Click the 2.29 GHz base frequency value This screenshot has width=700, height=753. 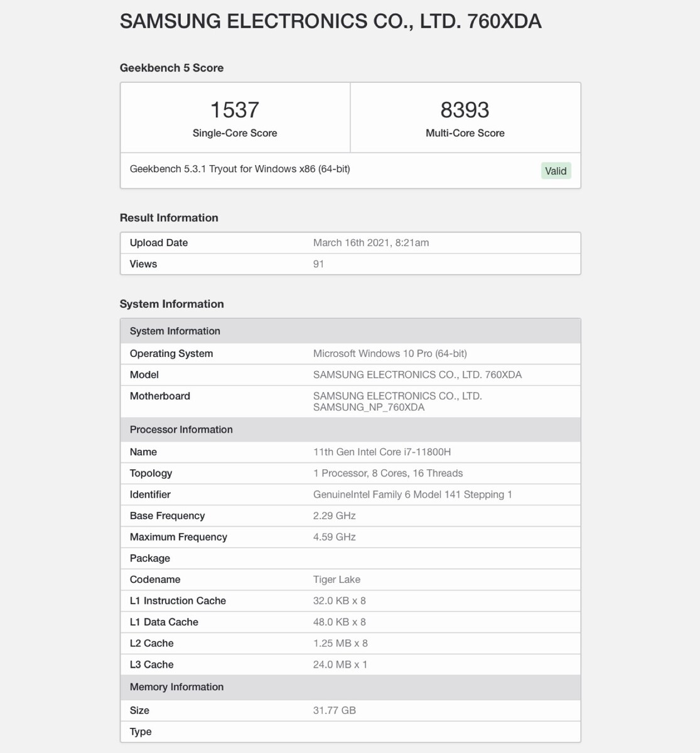334,516
